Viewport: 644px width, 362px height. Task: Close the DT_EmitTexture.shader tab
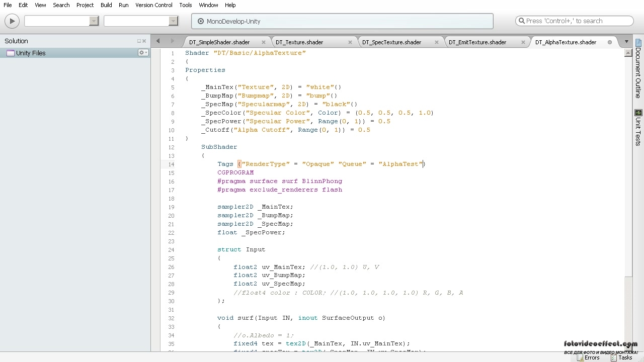(523, 42)
